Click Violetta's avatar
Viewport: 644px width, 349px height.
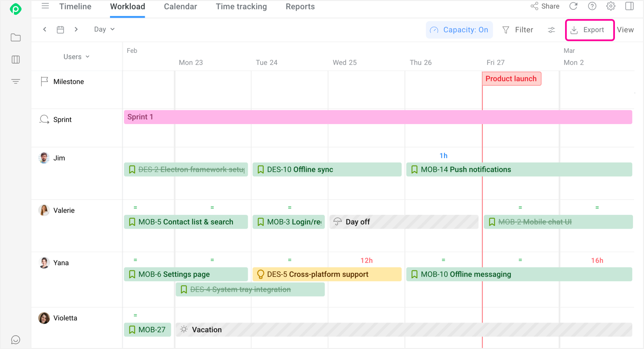(44, 318)
